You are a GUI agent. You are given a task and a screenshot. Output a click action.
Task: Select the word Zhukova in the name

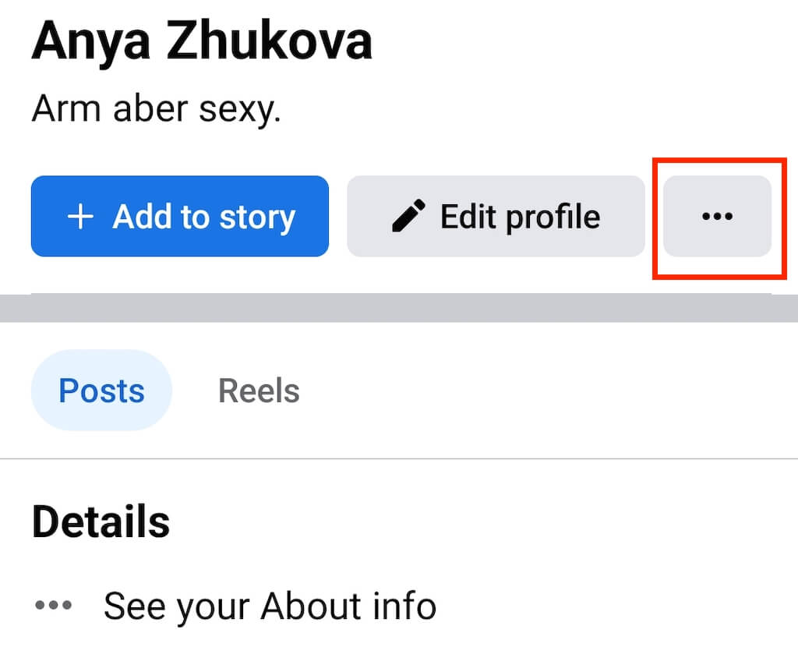pos(270,41)
